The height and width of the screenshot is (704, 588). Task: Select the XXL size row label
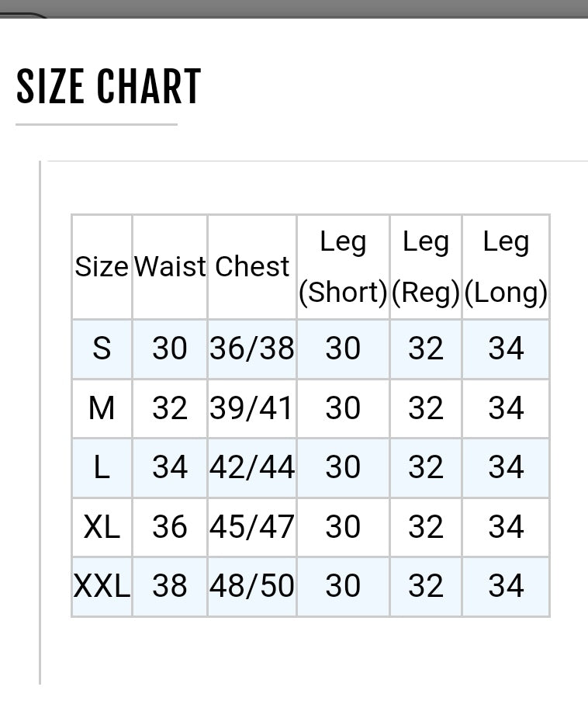(x=102, y=586)
